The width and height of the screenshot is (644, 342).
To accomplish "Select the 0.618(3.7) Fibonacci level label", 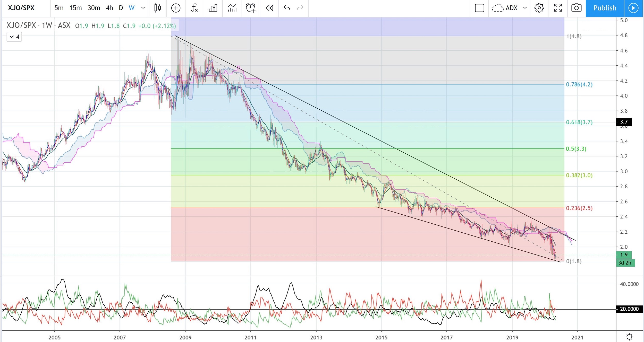I will (579, 122).
